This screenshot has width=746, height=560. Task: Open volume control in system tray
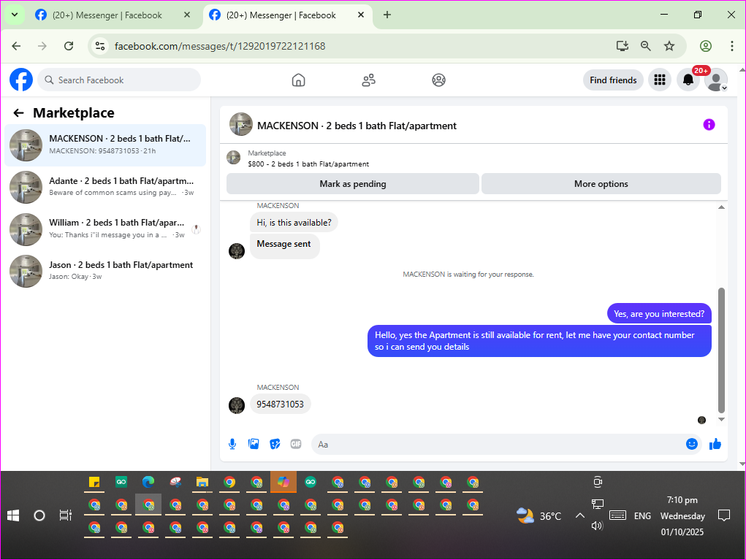click(597, 526)
